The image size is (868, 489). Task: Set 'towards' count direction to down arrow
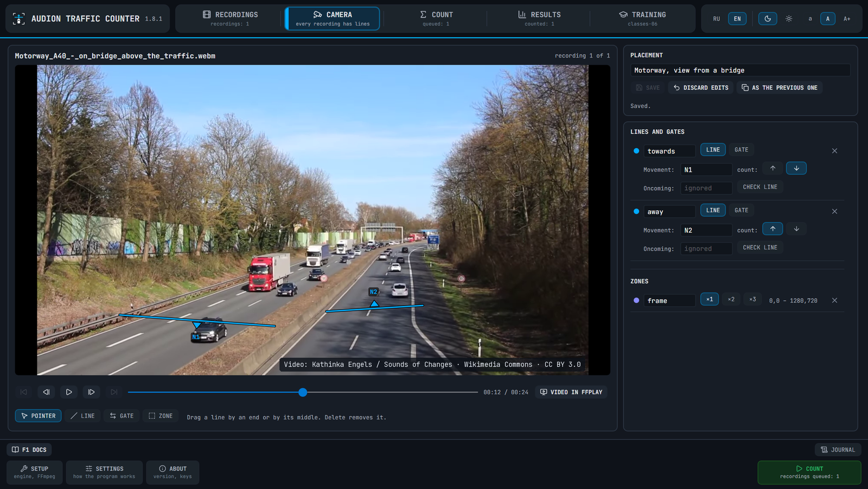click(x=796, y=168)
